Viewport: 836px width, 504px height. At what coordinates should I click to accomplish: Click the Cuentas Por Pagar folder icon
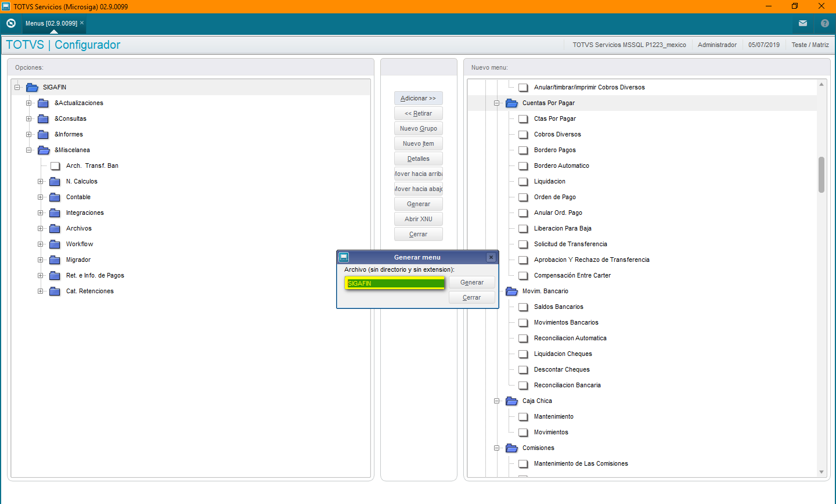pos(511,103)
